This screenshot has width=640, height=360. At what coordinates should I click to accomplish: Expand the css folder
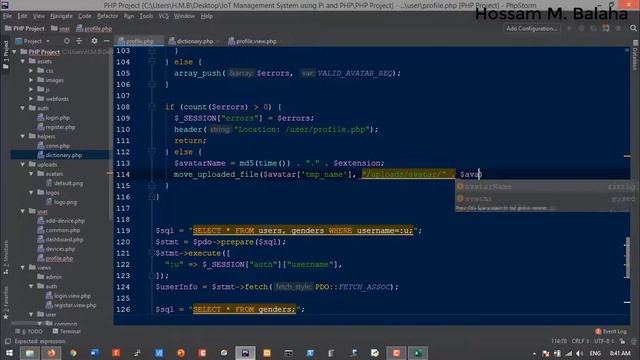(31, 71)
